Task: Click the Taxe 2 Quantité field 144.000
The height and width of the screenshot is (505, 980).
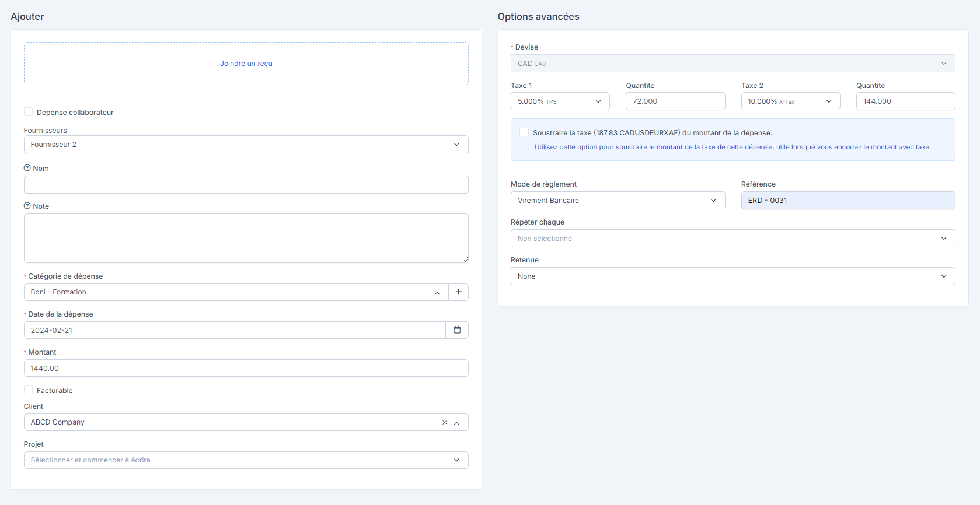Action: coord(905,101)
